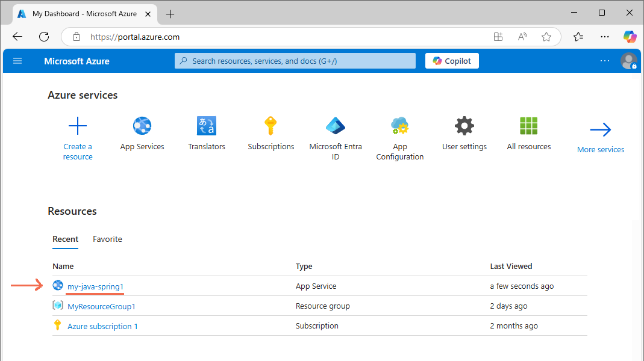This screenshot has width=644, height=361.
Task: Expand the Azure portal hamburger menu
Action: [17, 61]
